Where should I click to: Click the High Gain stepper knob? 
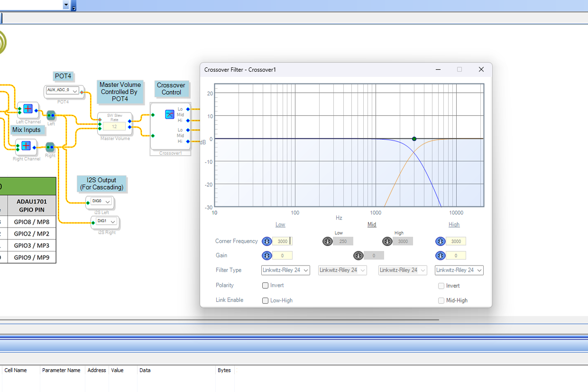pos(441,255)
